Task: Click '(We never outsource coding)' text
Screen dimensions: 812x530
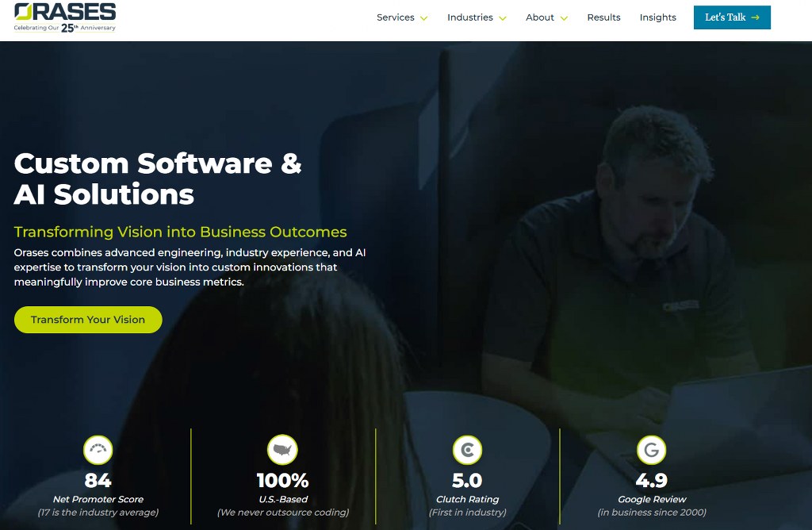Action: (283, 512)
